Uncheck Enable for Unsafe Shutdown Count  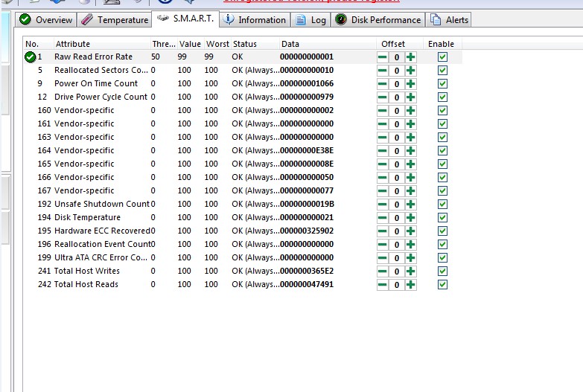pyautogui.click(x=442, y=204)
